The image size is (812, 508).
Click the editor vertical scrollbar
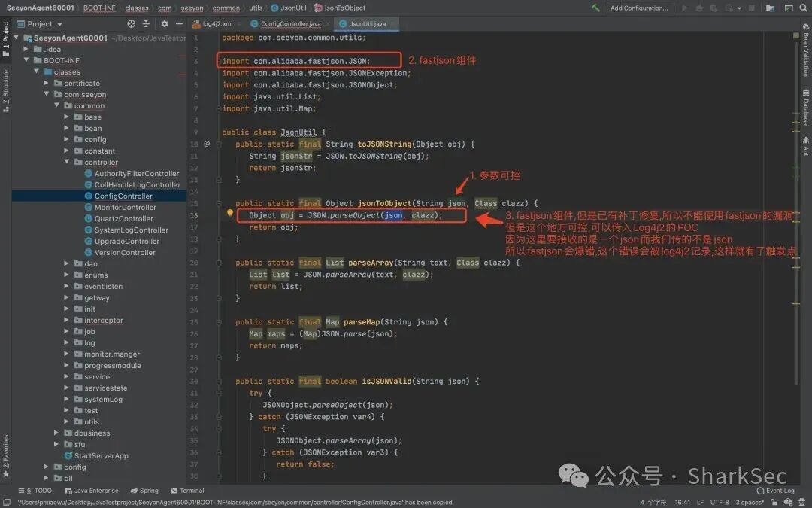(796, 208)
